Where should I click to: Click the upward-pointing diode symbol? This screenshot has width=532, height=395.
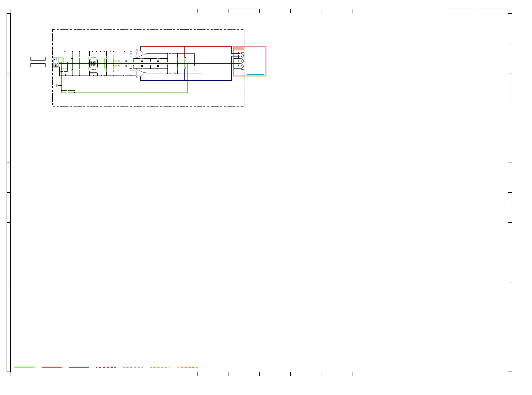[72, 58]
